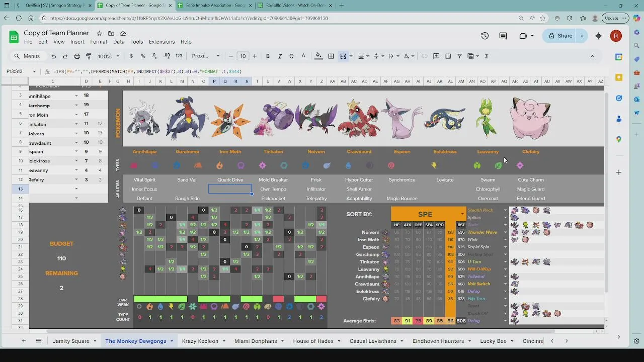644x362 pixels.
Task: Open the Volt Switch move dropdown
Action: click(505, 284)
